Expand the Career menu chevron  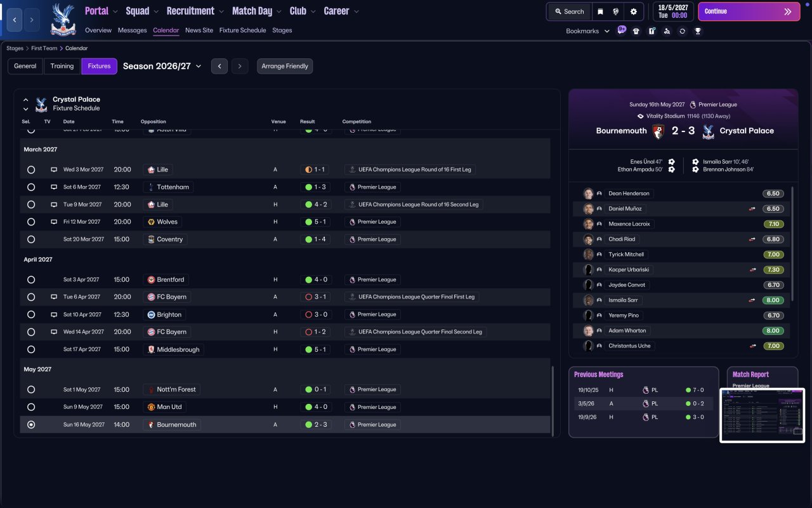click(x=356, y=11)
